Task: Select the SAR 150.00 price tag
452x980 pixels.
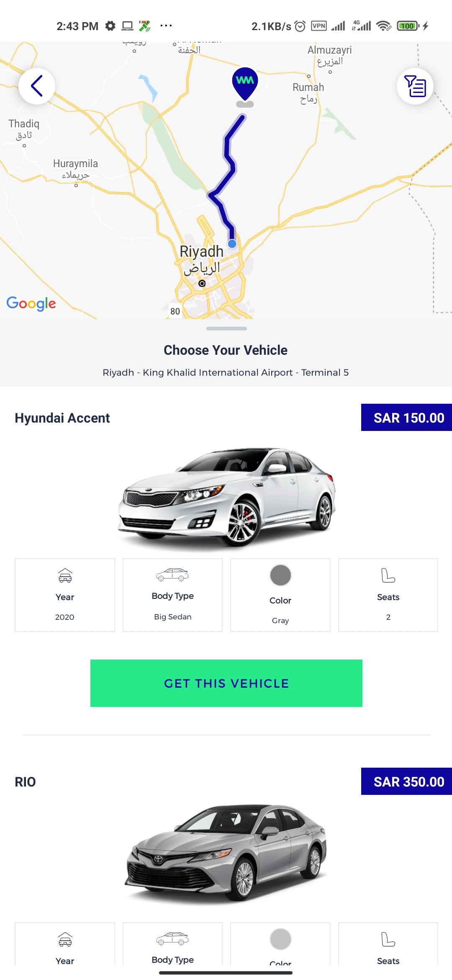Action: (x=406, y=418)
